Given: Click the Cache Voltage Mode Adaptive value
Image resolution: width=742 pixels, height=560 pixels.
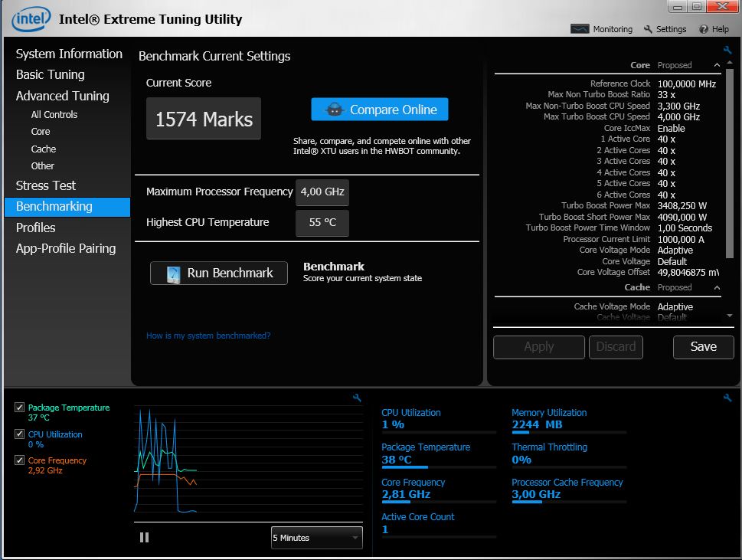Looking at the screenshot, I should (x=675, y=306).
